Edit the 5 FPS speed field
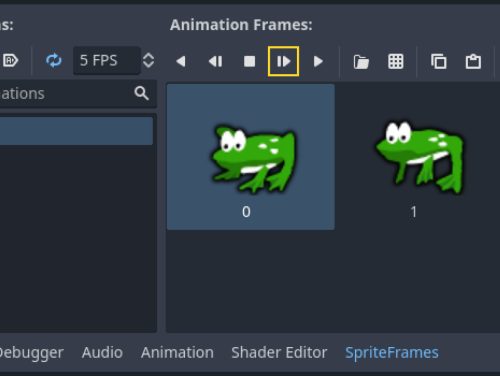500x376 pixels. (107, 61)
